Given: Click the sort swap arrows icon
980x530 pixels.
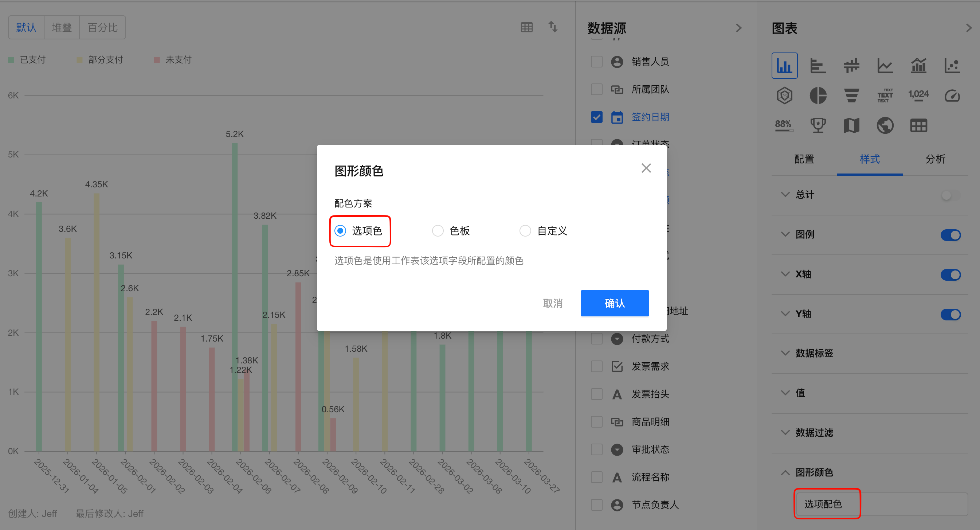Looking at the screenshot, I should coord(553,27).
